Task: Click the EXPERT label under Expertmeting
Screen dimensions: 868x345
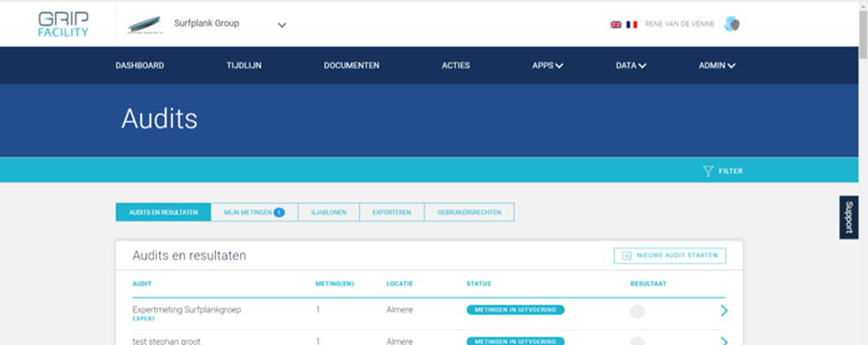Action: pos(144,319)
